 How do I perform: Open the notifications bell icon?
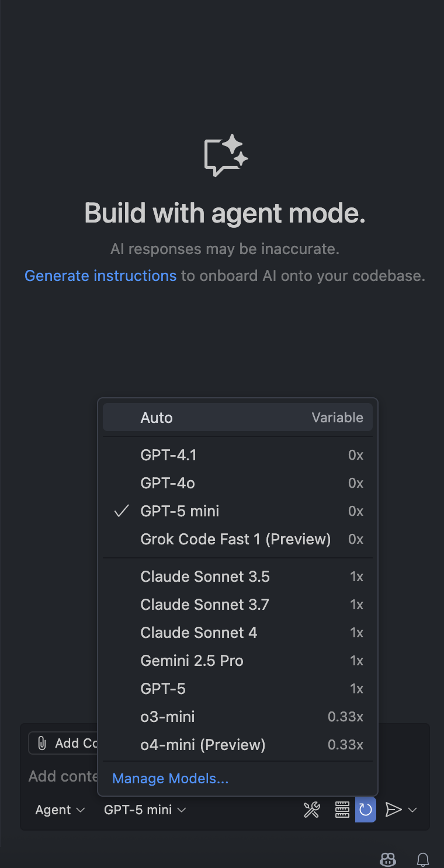coord(422,859)
